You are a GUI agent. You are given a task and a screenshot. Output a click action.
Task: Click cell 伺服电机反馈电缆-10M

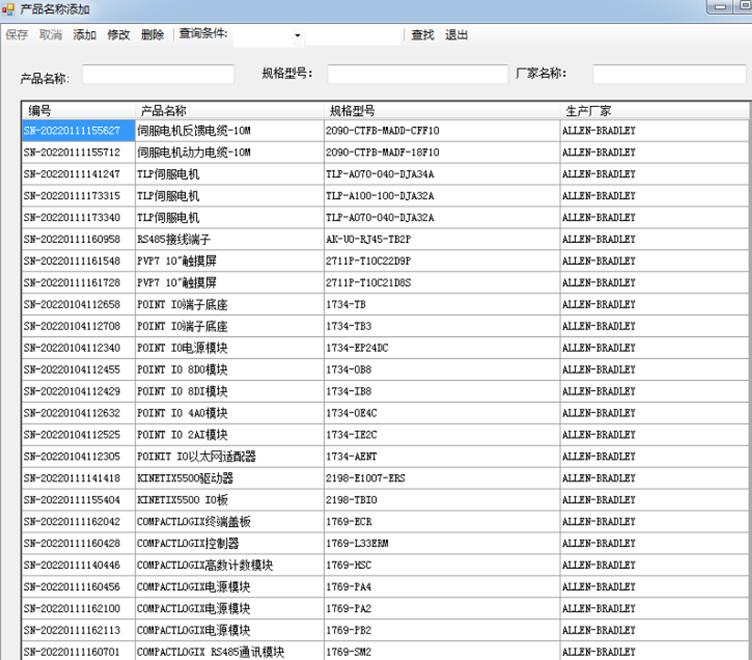(229, 130)
